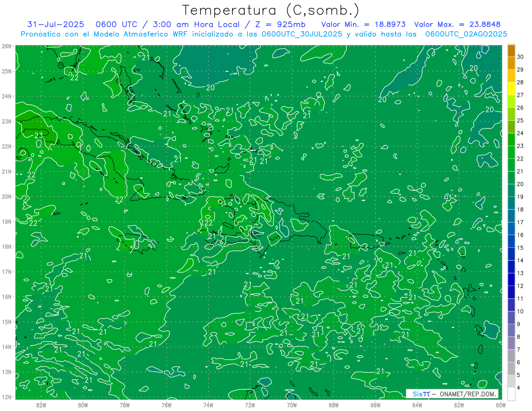Click the 15N latitude axis label
Screen dimensions: 532x411
click(7, 321)
